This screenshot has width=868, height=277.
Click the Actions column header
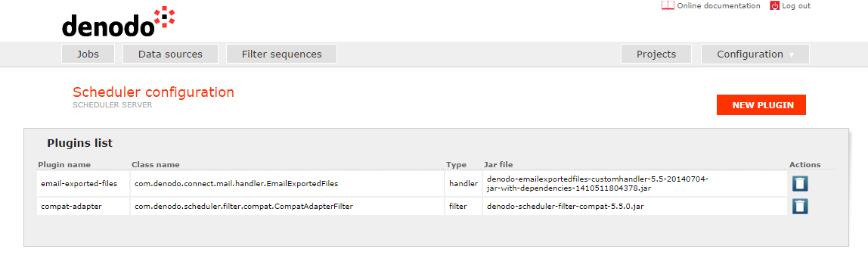(x=805, y=164)
